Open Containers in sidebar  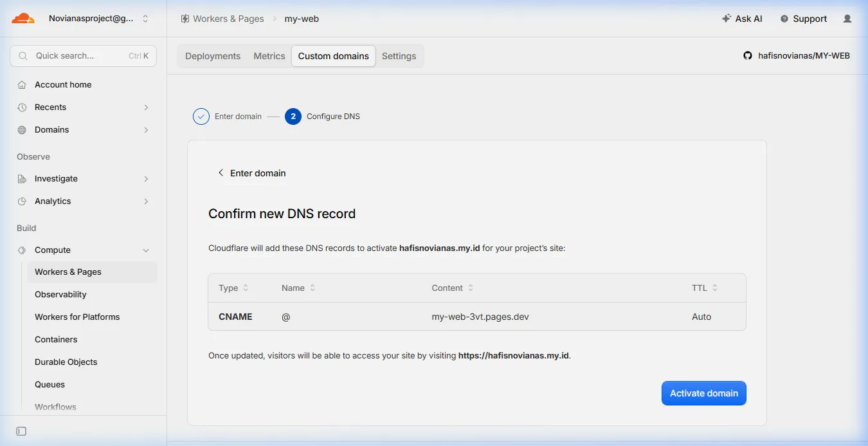click(56, 339)
